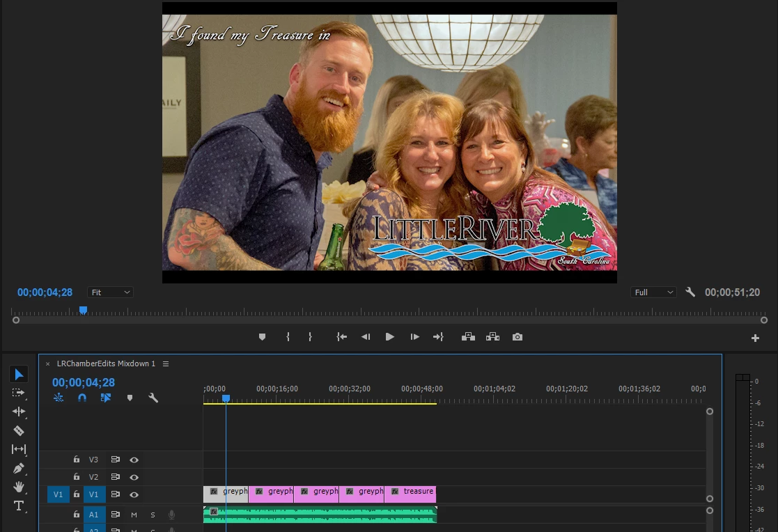Screen dimensions: 778x532
Task: Target the V1 track header
Action: (x=94, y=494)
